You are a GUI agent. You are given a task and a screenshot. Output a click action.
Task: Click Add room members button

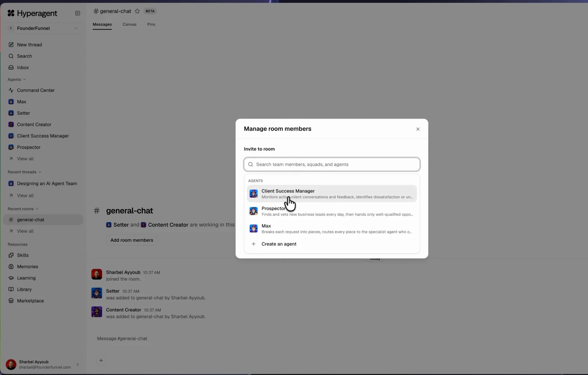132,240
